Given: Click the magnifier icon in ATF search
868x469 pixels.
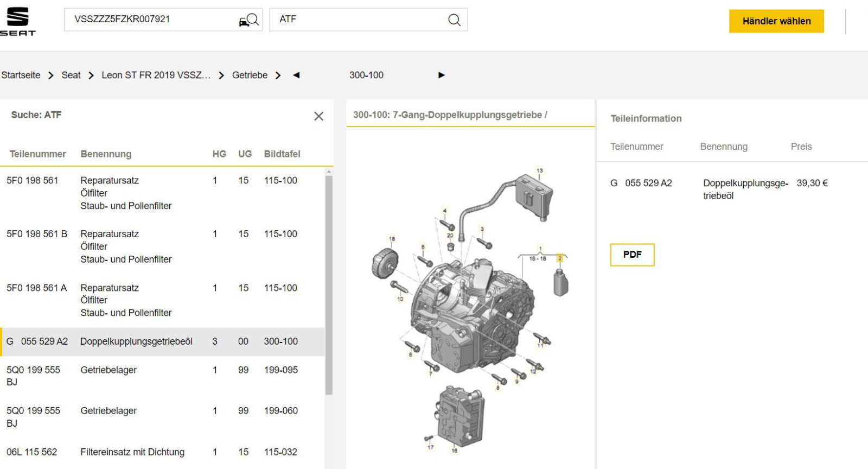Looking at the screenshot, I should (454, 20).
